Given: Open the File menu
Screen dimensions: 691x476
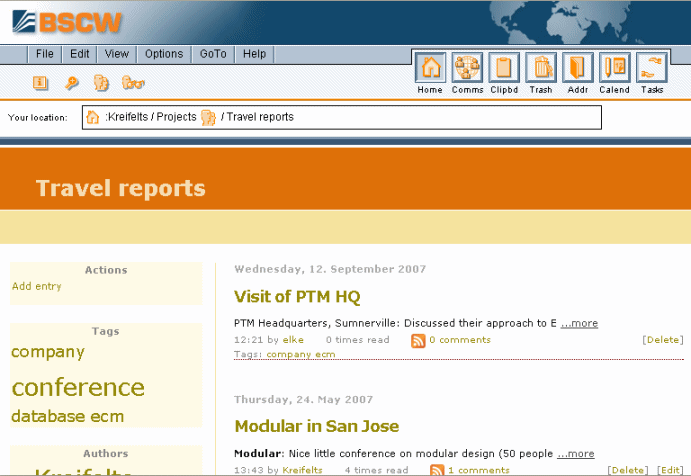Looking at the screenshot, I should click(x=45, y=54).
